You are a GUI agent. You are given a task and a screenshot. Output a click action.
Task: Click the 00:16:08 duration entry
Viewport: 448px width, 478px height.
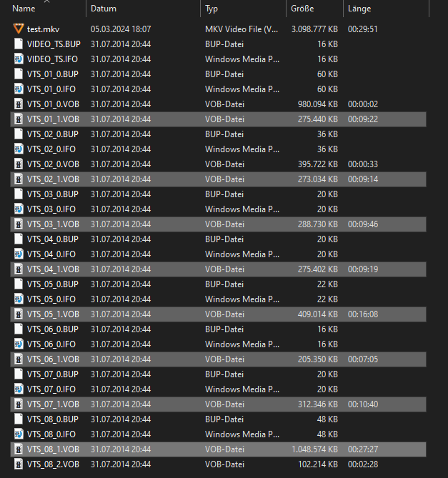pyautogui.click(x=363, y=314)
